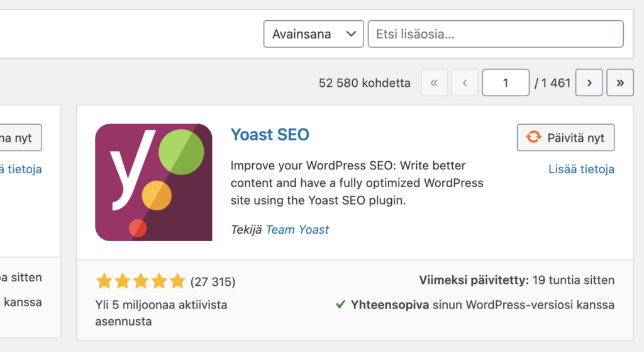Click the Yoast SEO plugin description paragraph
The image size is (644, 352).
(x=357, y=183)
